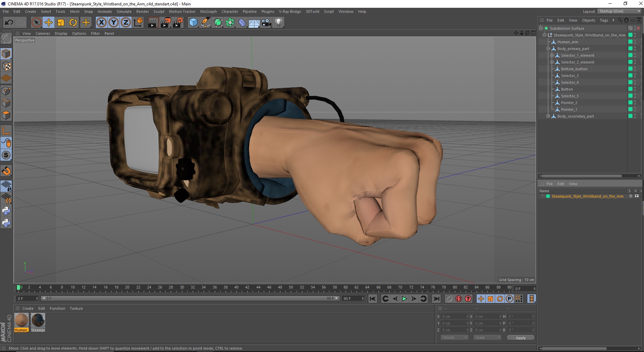This screenshot has width=644, height=352.
Task: Enable Edges mode
Action: pyautogui.click(x=6, y=103)
